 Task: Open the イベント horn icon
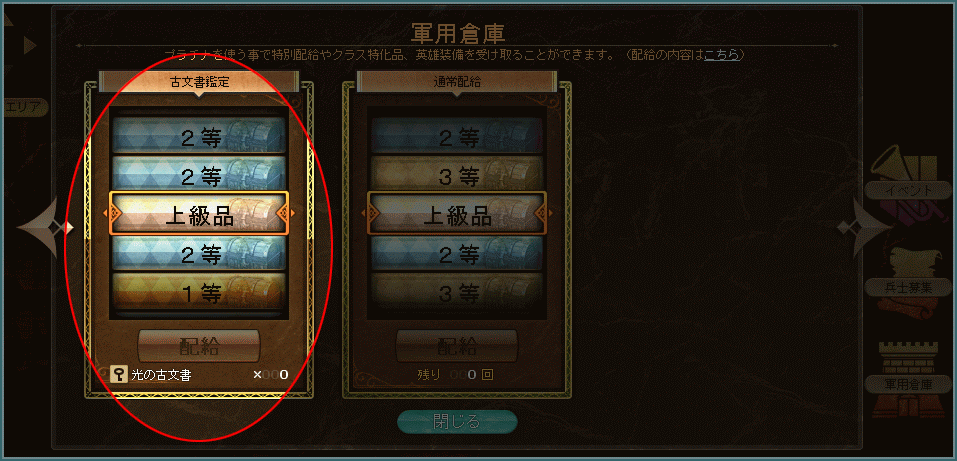point(908,179)
